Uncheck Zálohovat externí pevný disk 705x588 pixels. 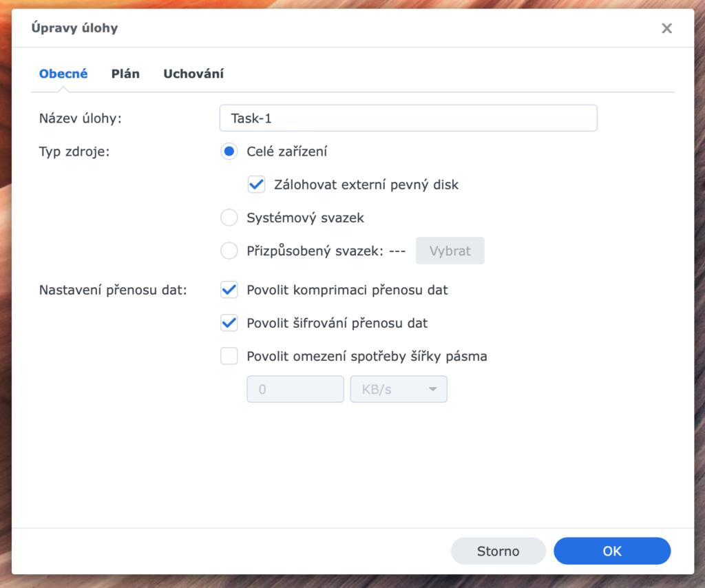[x=256, y=185]
